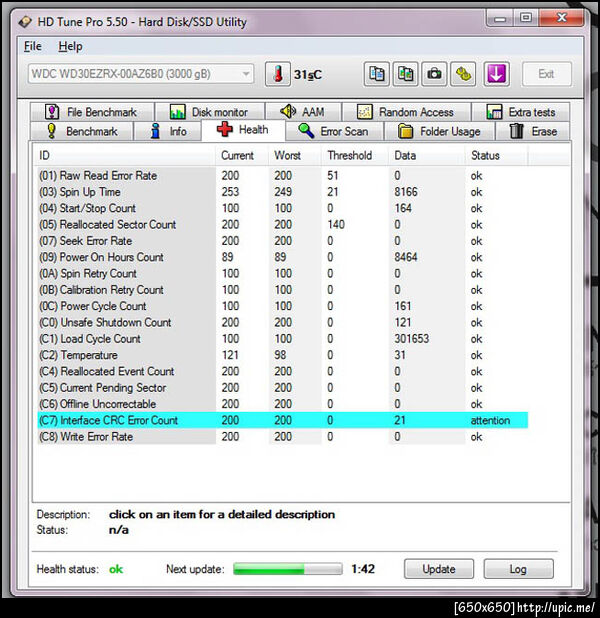Select the (01) Raw Read Error Rate row

click(283, 176)
